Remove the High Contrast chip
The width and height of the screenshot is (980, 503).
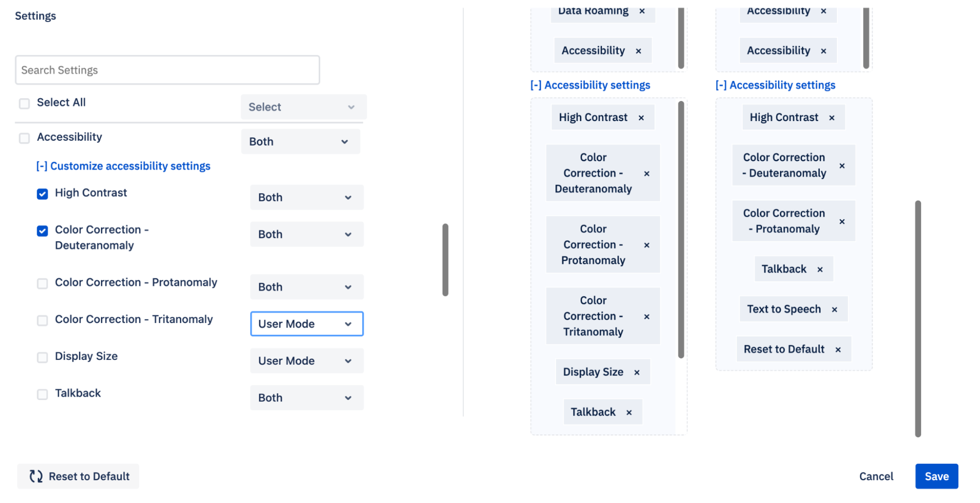[641, 117]
